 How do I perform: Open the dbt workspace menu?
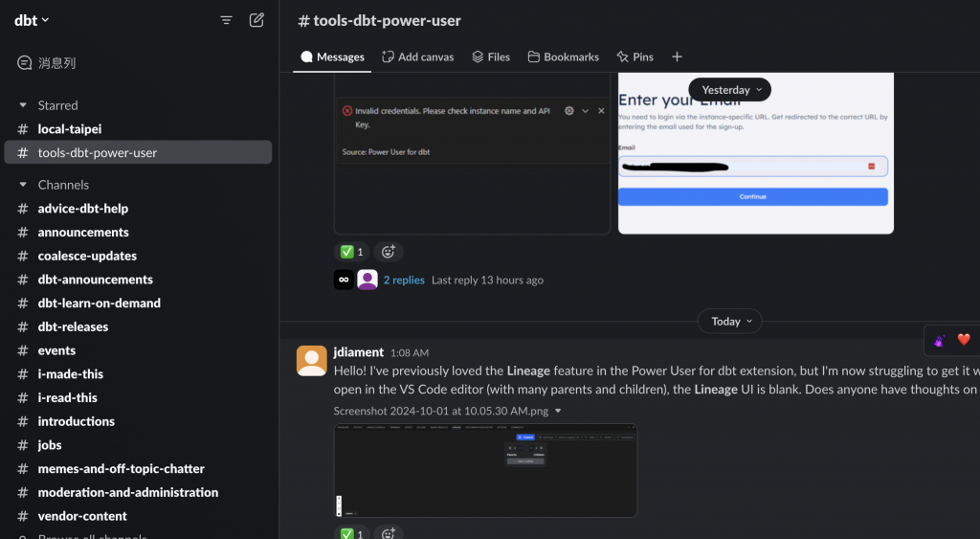32,21
